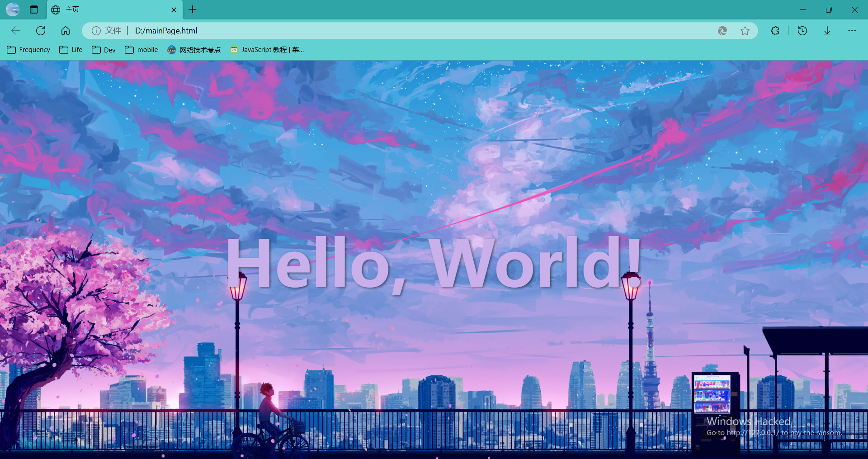Expand the Dev bookmarks folder
Screen dimensions: 868x459
click(104, 50)
